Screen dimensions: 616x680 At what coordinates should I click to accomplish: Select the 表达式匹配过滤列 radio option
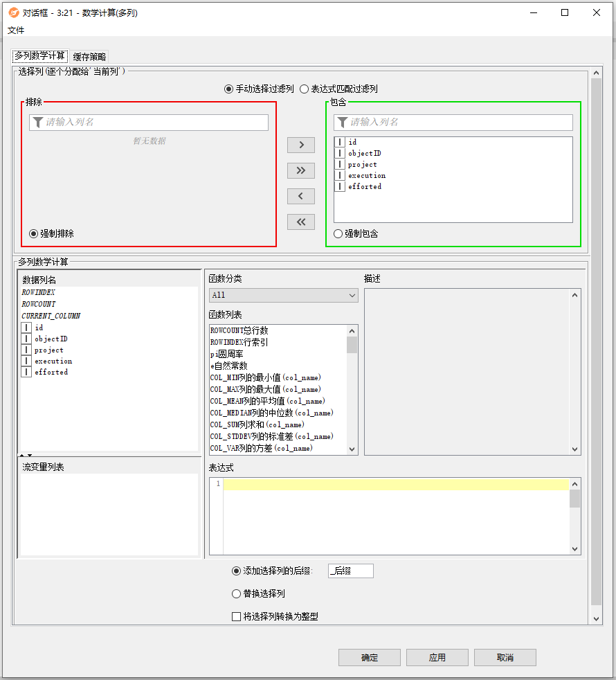[x=305, y=89]
